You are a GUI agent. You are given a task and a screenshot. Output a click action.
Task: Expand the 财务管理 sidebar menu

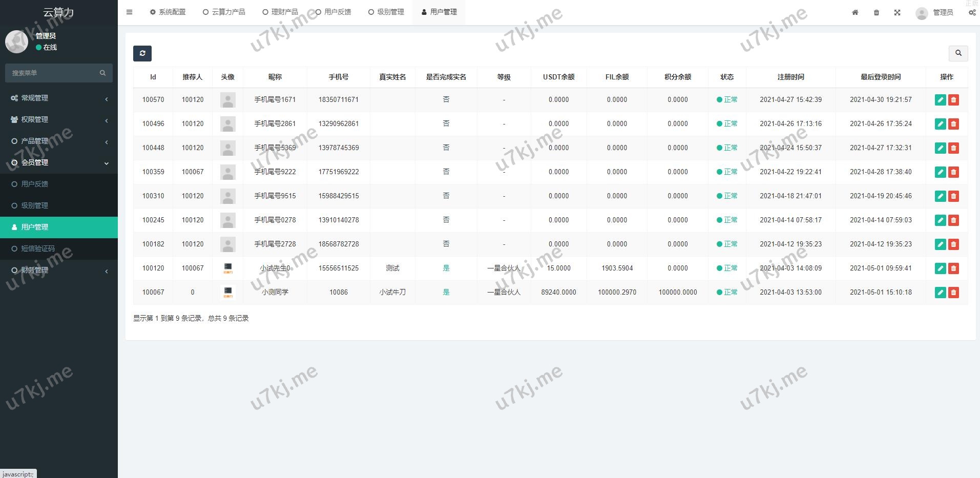58,270
